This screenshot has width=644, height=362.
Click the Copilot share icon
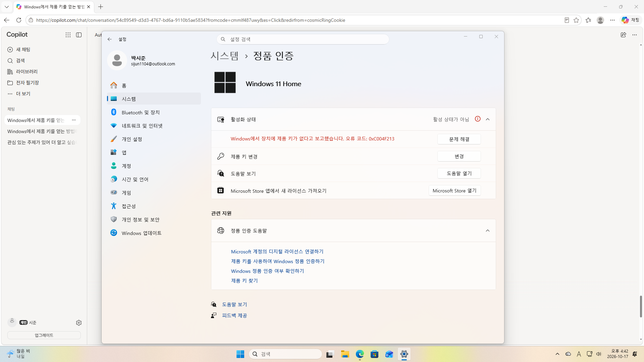pos(623,35)
